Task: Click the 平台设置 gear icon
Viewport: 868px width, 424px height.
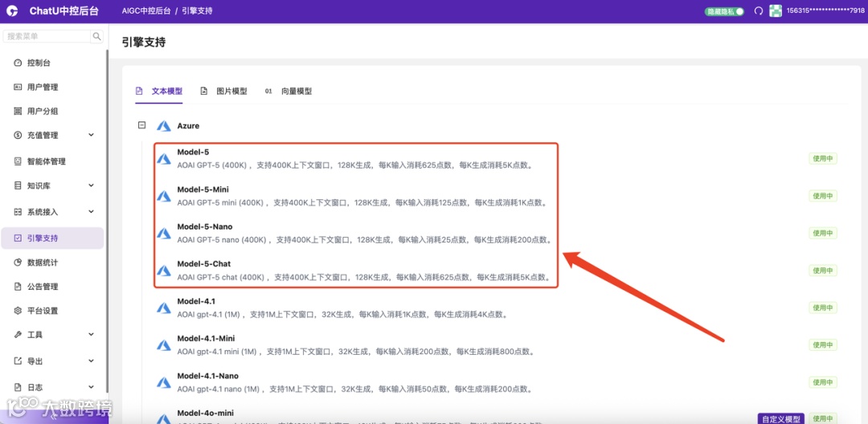Action: 18,311
